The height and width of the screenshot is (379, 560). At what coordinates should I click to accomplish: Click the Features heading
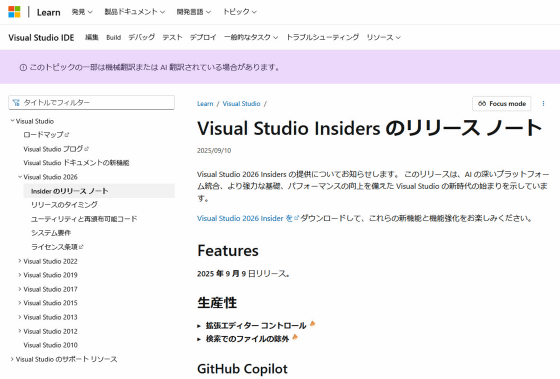click(228, 250)
